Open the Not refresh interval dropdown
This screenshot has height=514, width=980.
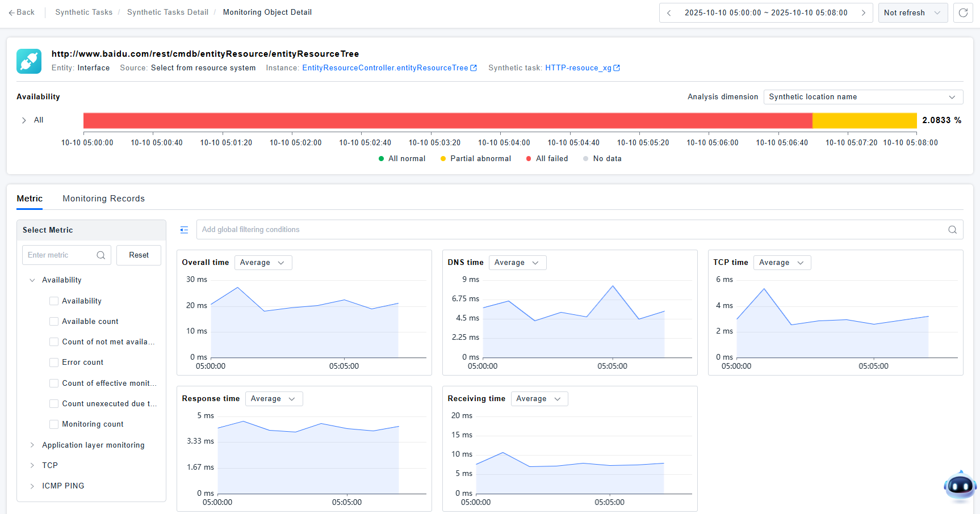point(912,12)
